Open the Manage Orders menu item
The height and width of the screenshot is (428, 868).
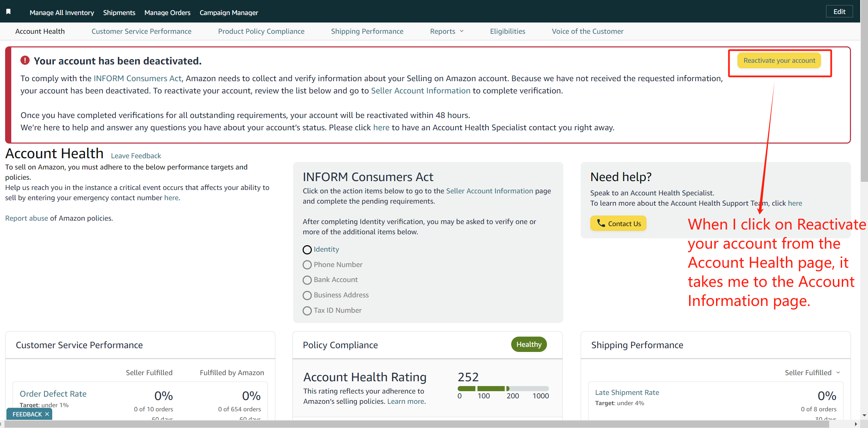pos(167,13)
